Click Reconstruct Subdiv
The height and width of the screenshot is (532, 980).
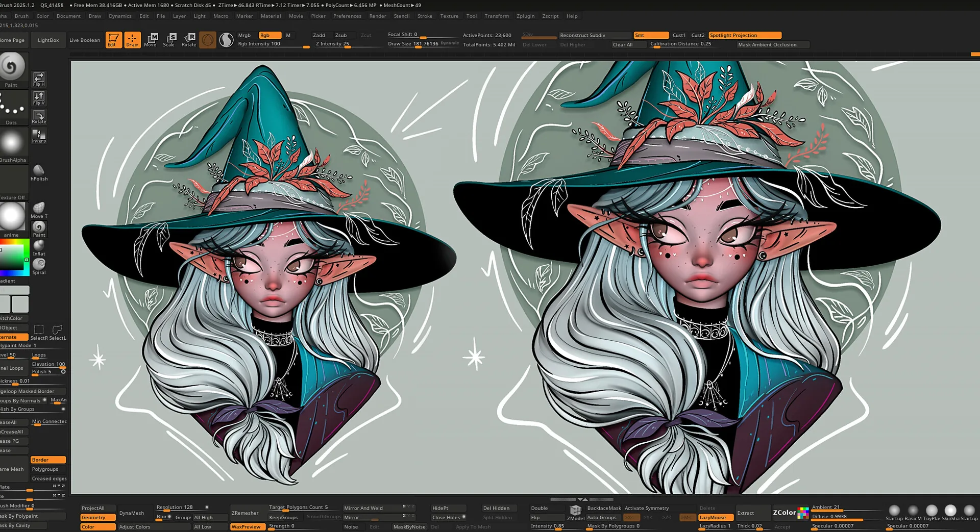(x=595, y=35)
